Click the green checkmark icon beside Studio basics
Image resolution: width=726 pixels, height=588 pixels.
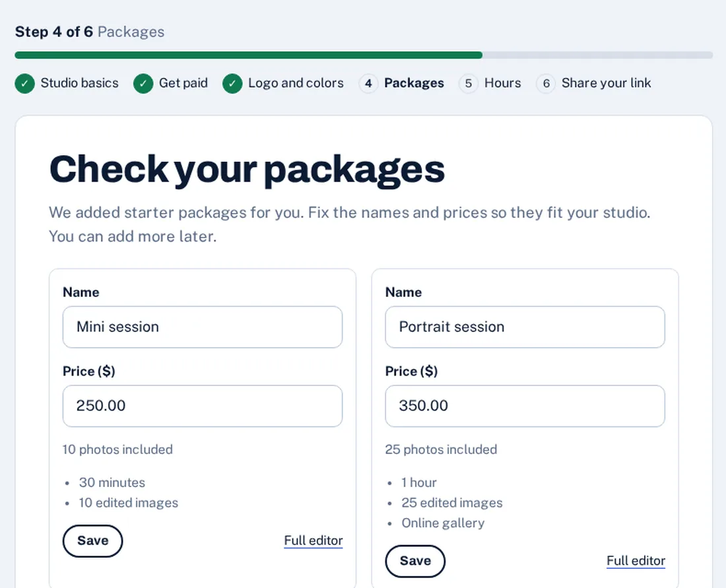tap(24, 84)
